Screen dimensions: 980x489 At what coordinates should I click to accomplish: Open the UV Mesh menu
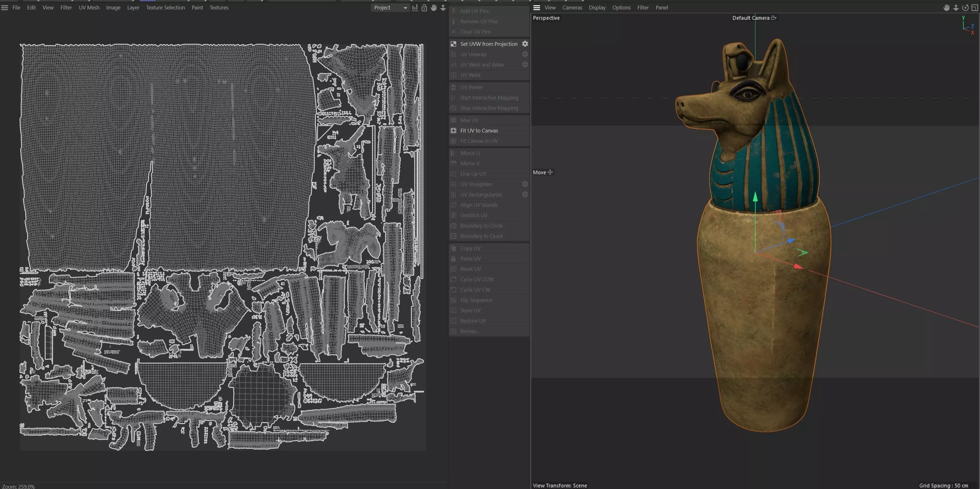(89, 8)
